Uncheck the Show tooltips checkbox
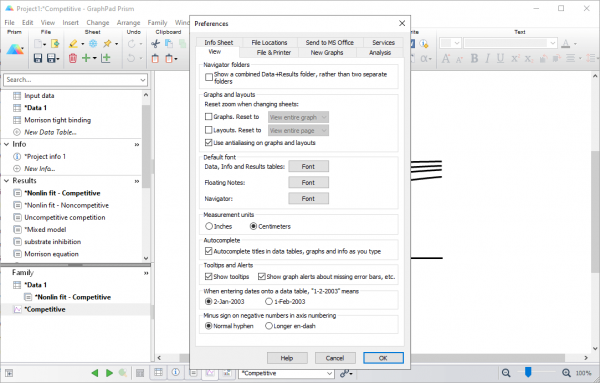Image resolution: width=600 pixels, height=383 pixels. (x=209, y=276)
